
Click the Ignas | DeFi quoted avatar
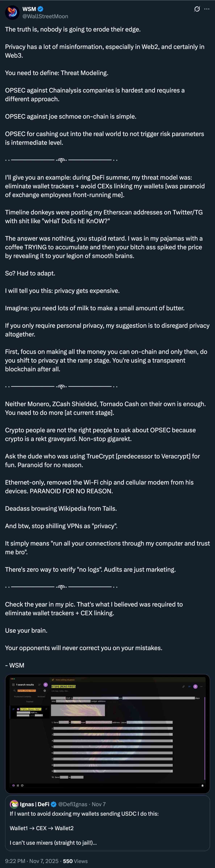pos(14,804)
